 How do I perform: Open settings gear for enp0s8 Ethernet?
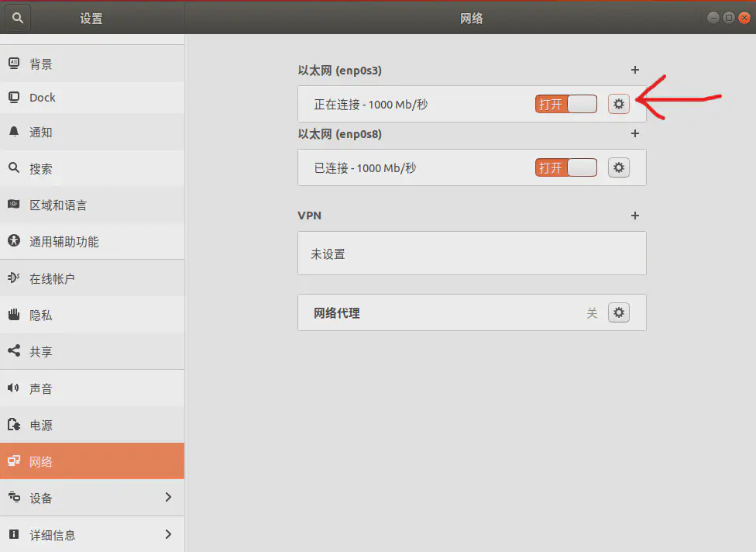click(618, 167)
